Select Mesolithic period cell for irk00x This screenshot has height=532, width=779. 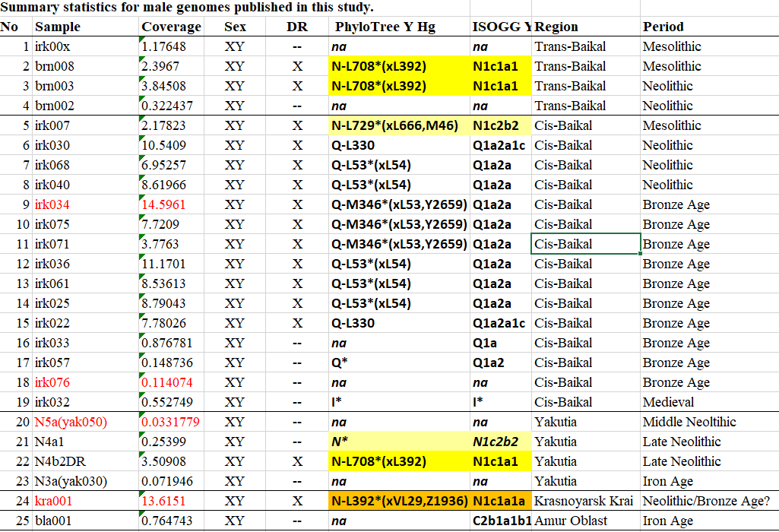point(709,46)
